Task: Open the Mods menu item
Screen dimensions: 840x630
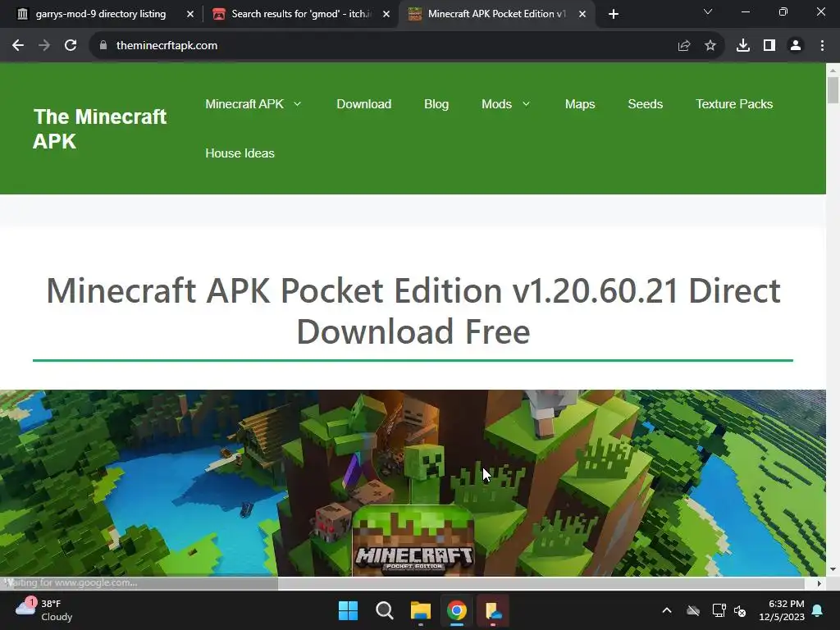Action: (x=496, y=104)
